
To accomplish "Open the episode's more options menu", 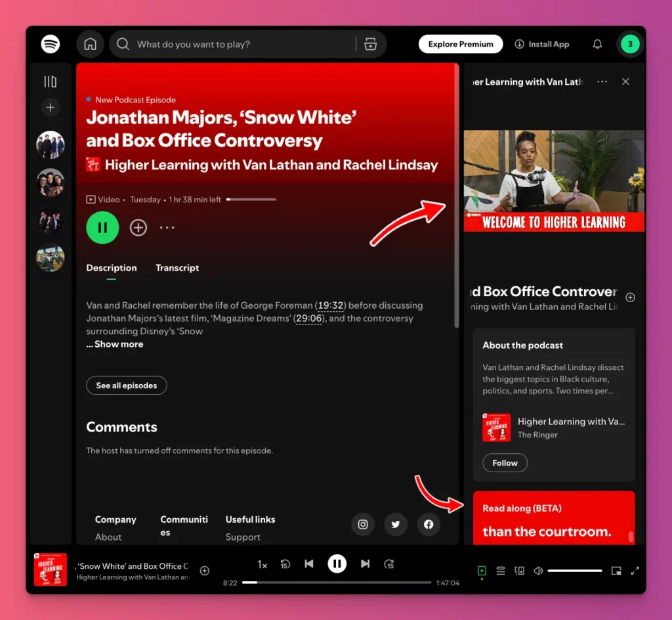I will pyautogui.click(x=167, y=227).
